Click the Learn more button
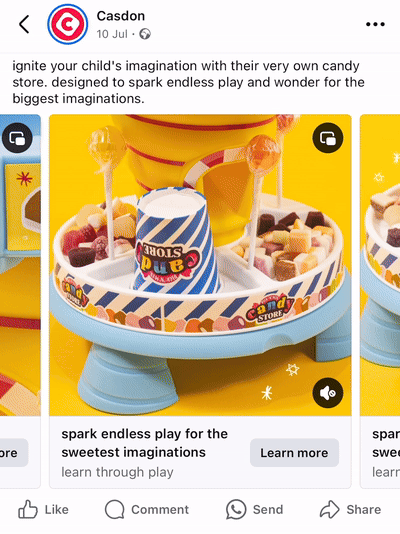Image resolution: width=400 pixels, height=534 pixels. coord(294,453)
